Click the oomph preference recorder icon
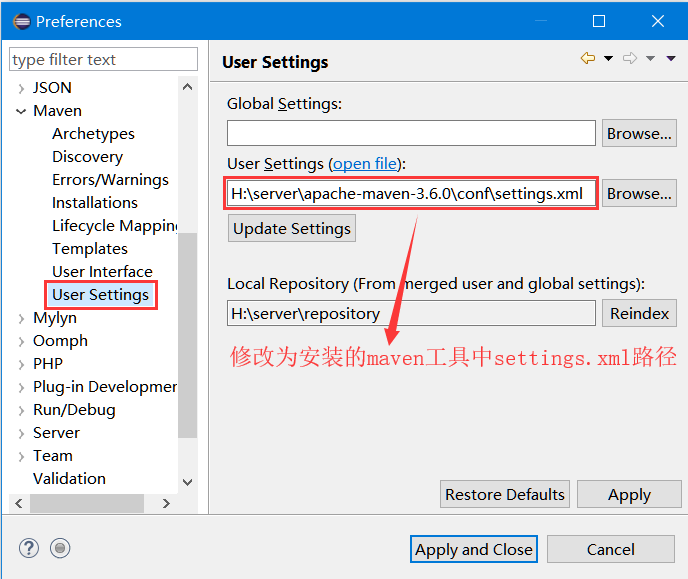 click(60, 548)
